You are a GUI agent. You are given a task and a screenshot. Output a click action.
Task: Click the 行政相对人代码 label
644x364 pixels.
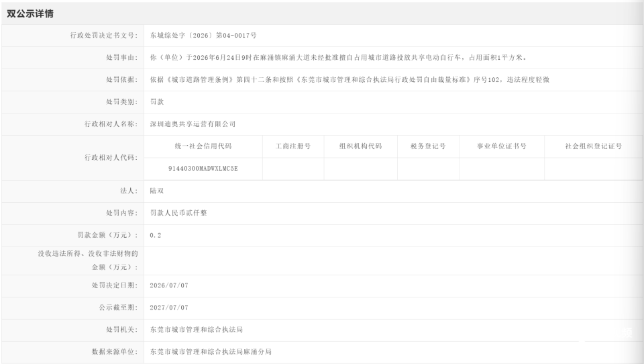pos(111,158)
